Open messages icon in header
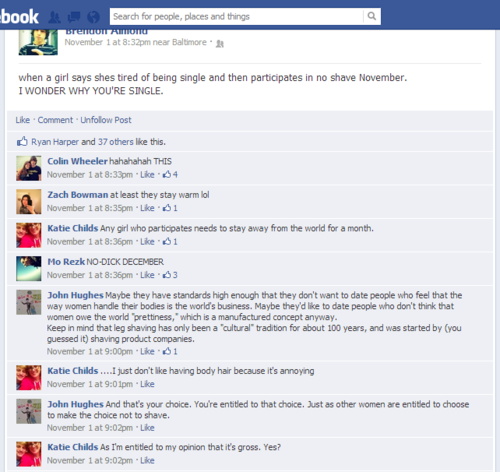 click(74, 17)
